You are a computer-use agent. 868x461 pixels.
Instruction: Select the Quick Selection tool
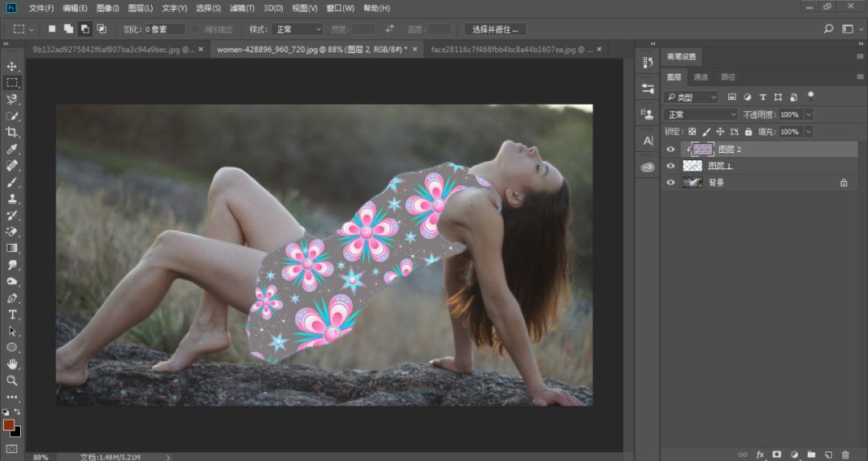(x=11, y=117)
